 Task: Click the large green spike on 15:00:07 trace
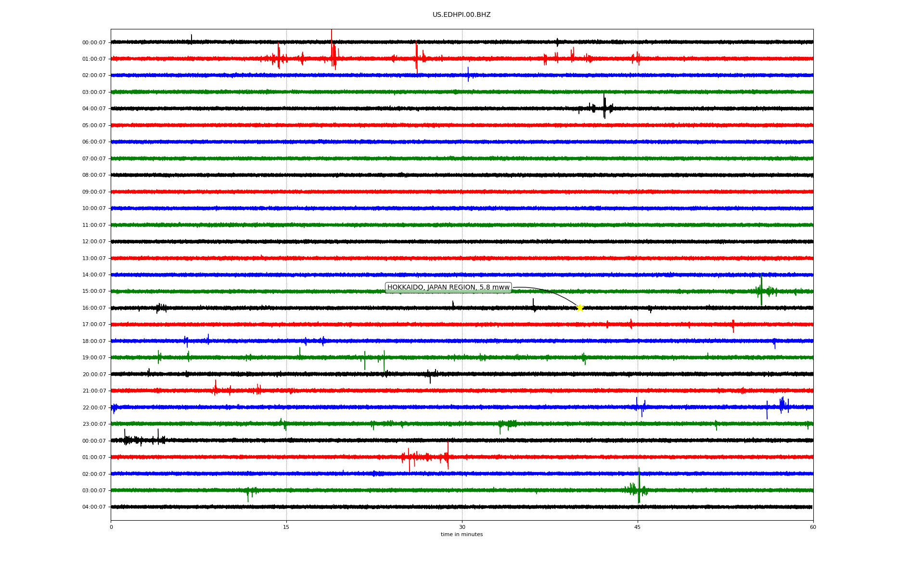(761, 289)
